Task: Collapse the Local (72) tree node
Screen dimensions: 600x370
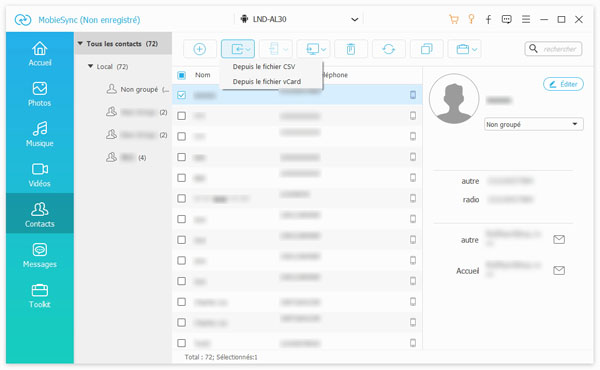Action: [x=90, y=66]
